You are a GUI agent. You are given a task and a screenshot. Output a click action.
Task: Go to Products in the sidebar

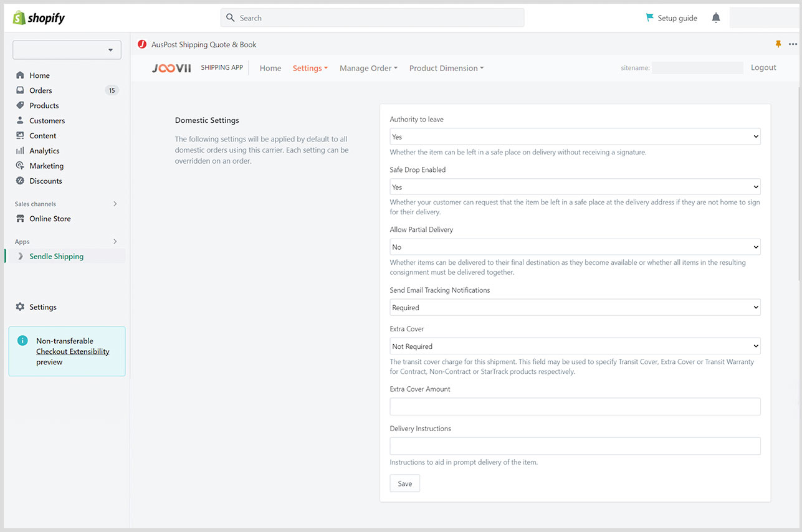click(44, 105)
